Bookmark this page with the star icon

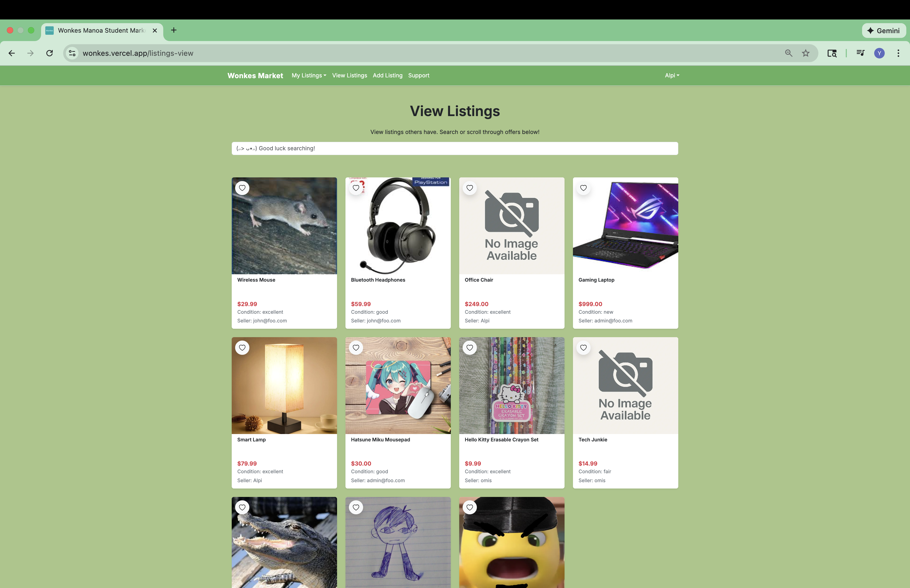[806, 53]
